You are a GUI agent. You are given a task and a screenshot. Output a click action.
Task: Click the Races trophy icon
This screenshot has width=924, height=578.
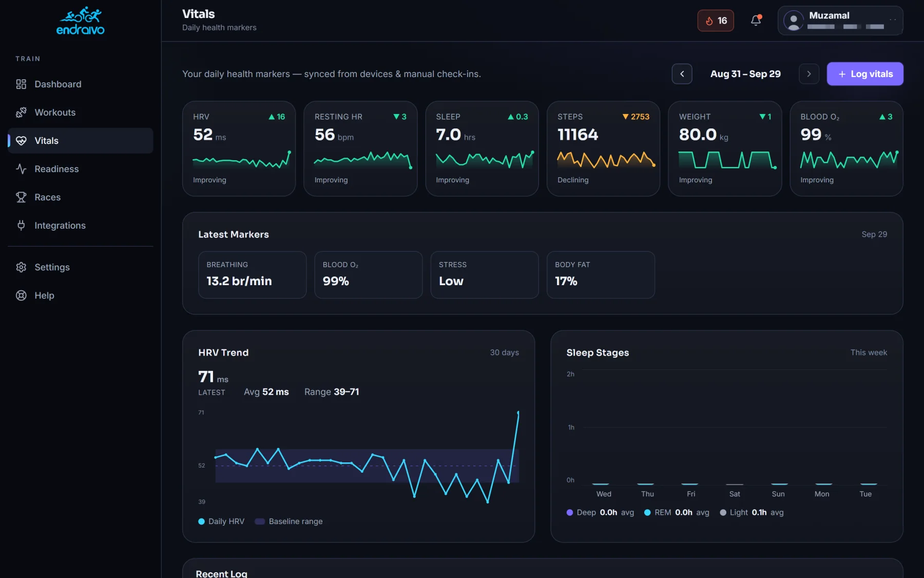coord(21,197)
